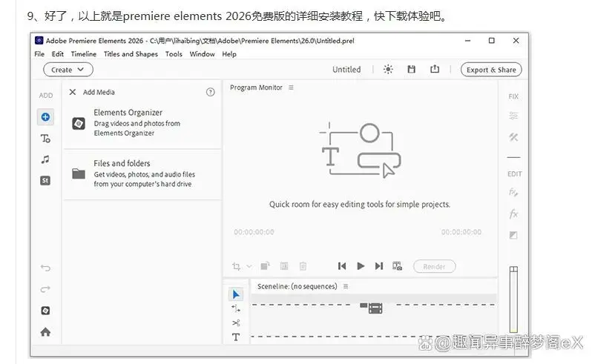The width and height of the screenshot is (595, 364).
Task: Click the rotate frame icon in monitor
Action: click(x=266, y=266)
